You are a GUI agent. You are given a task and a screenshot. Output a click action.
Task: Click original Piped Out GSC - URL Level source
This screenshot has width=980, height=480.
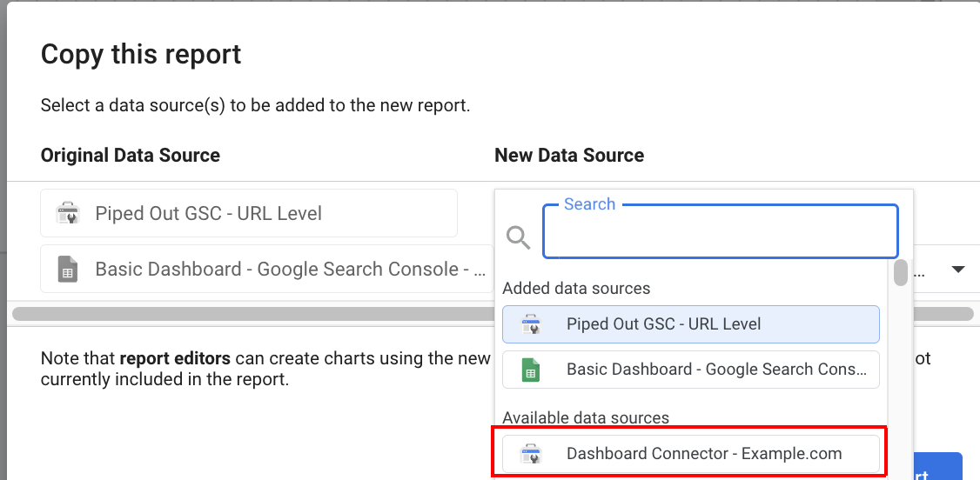click(249, 213)
